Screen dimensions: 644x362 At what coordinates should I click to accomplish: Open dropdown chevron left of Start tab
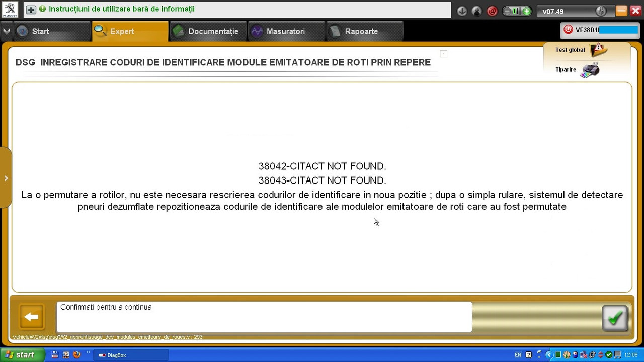pyautogui.click(x=6, y=31)
